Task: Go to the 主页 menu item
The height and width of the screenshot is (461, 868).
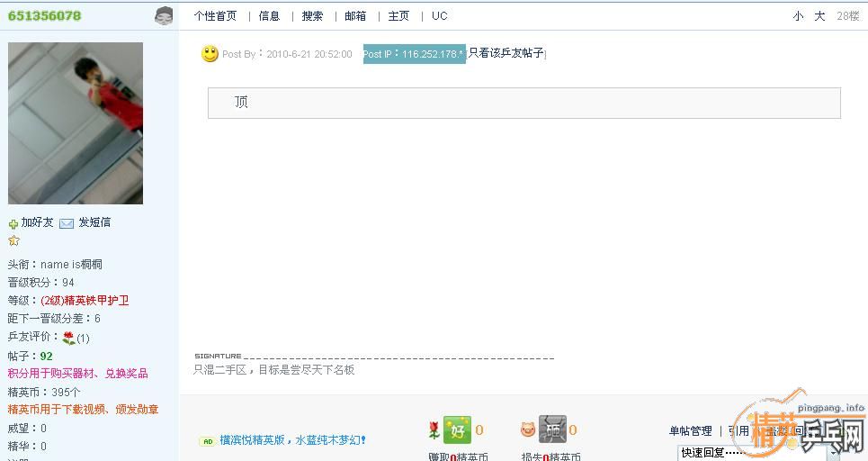Action: [398, 16]
